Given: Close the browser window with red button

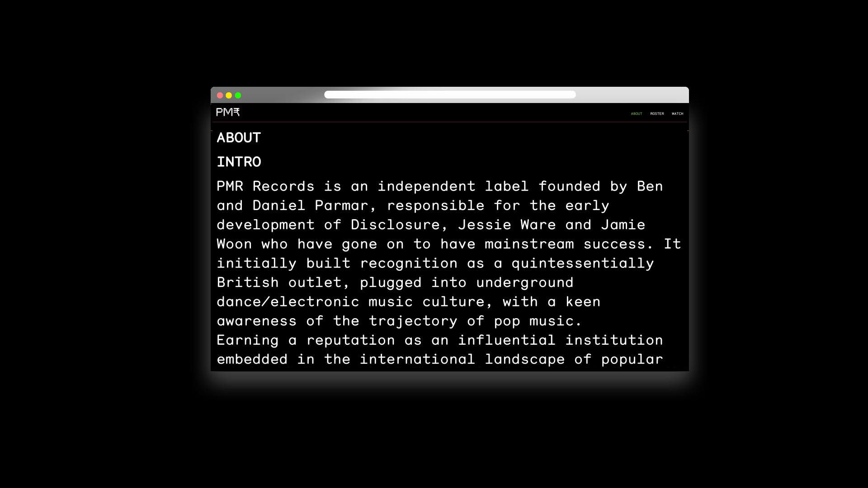Looking at the screenshot, I should (x=220, y=95).
